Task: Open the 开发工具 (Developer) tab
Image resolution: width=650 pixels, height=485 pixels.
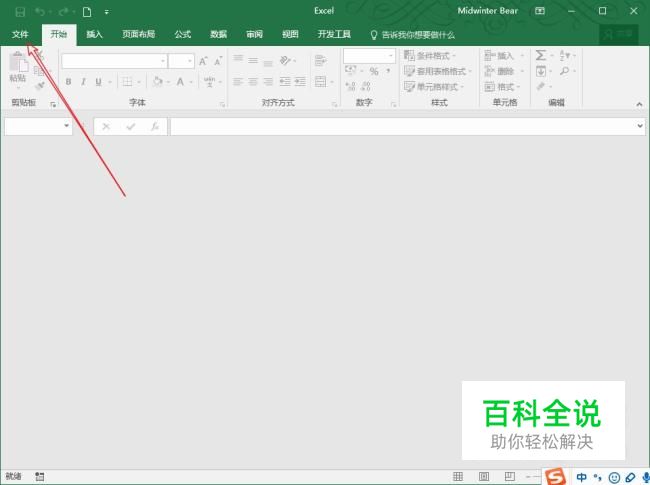Action: [x=334, y=34]
